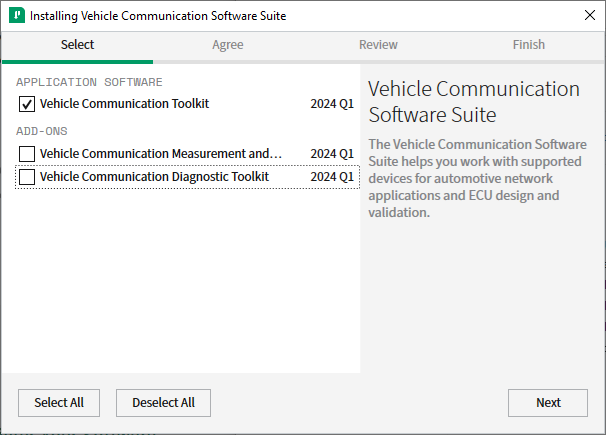The height and width of the screenshot is (435, 606).
Task: Click Next to continue installation
Action: pos(548,403)
